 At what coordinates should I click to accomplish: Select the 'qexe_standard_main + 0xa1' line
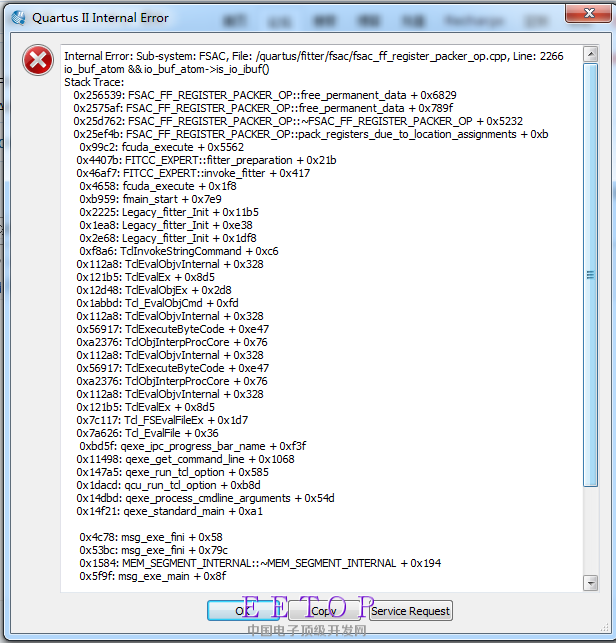click(170, 511)
